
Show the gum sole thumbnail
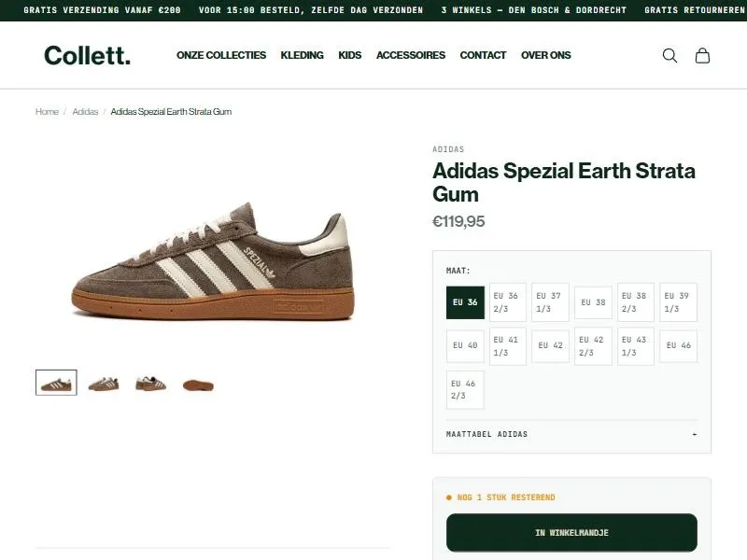click(x=198, y=385)
